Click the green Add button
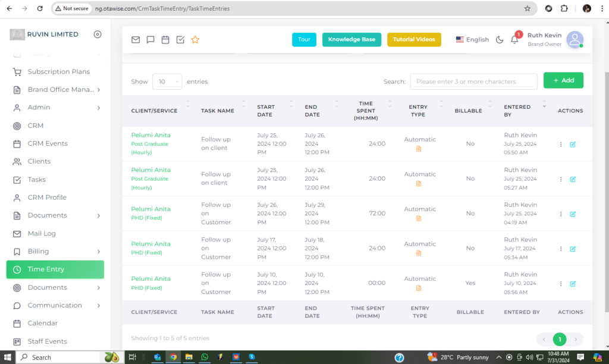The width and height of the screenshot is (609, 364). pos(563,80)
